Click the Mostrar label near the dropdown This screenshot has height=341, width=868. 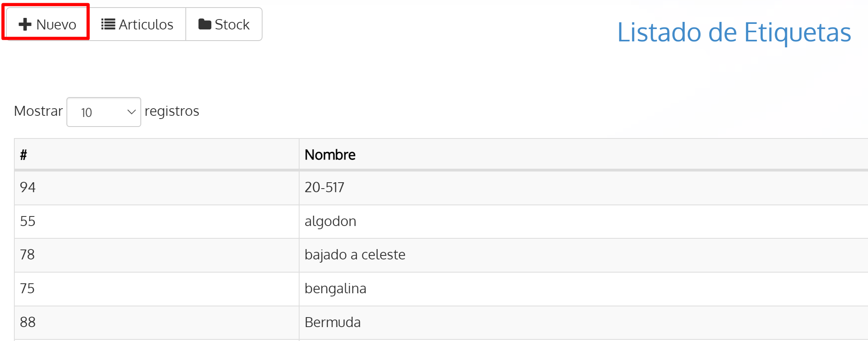[38, 111]
